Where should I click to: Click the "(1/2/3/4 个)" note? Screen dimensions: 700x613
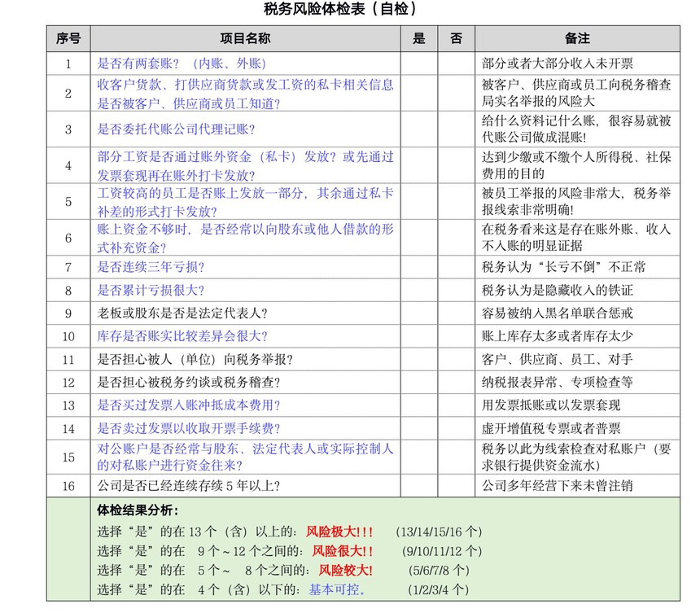(x=439, y=589)
